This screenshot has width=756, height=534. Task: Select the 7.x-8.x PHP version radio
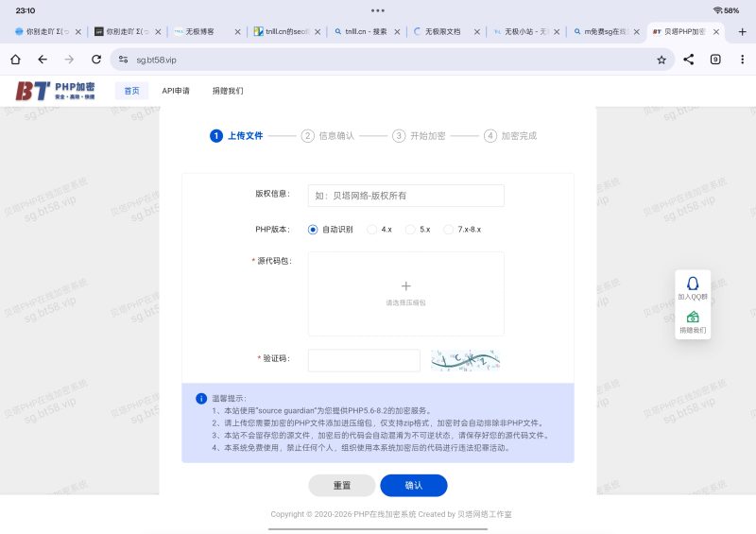448,230
